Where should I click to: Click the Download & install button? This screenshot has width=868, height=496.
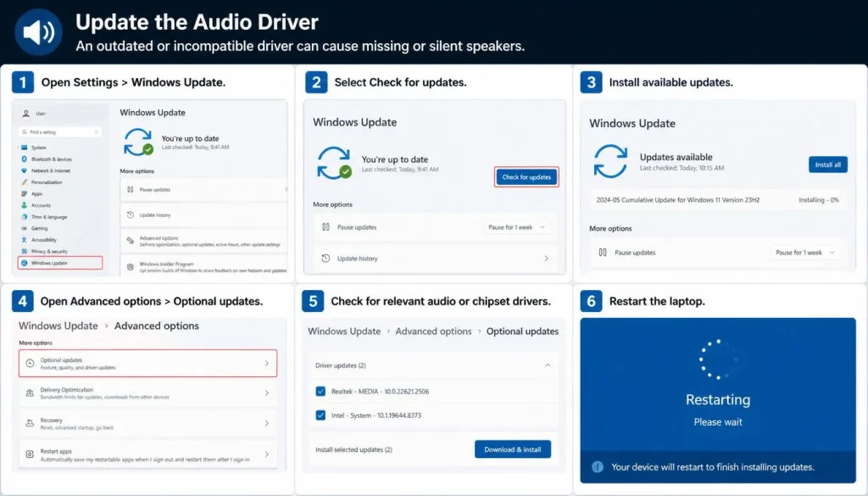[513, 449]
